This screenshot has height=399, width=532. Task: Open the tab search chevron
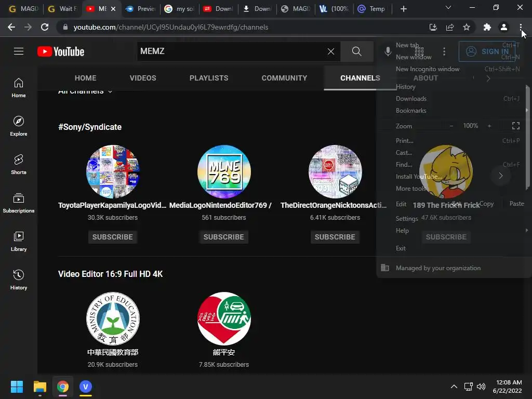448,7
